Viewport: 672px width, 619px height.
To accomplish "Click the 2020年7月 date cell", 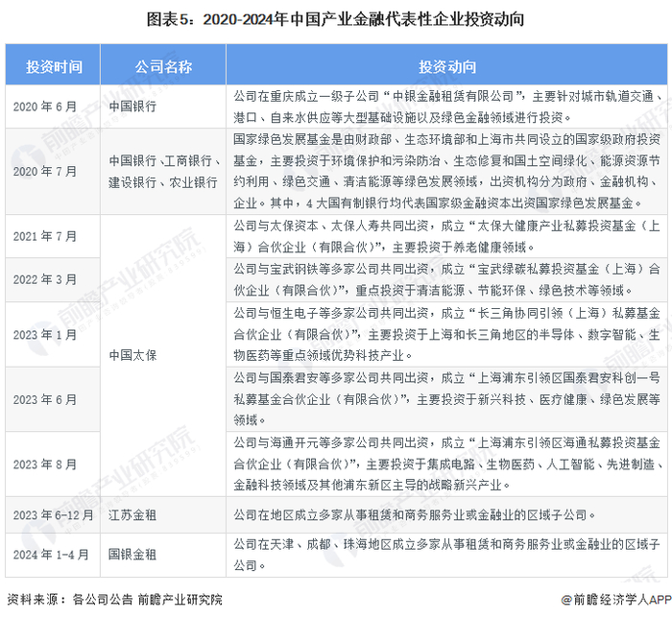I will click(x=53, y=172).
